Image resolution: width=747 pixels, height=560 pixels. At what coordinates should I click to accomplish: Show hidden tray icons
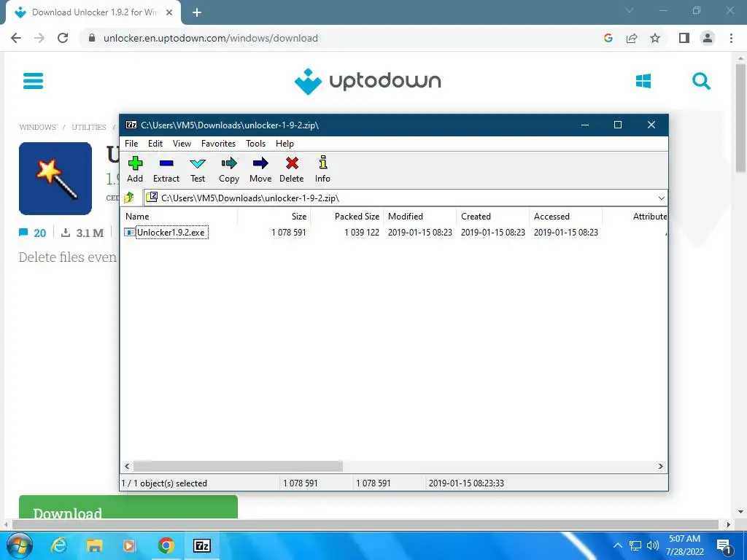tap(617, 545)
